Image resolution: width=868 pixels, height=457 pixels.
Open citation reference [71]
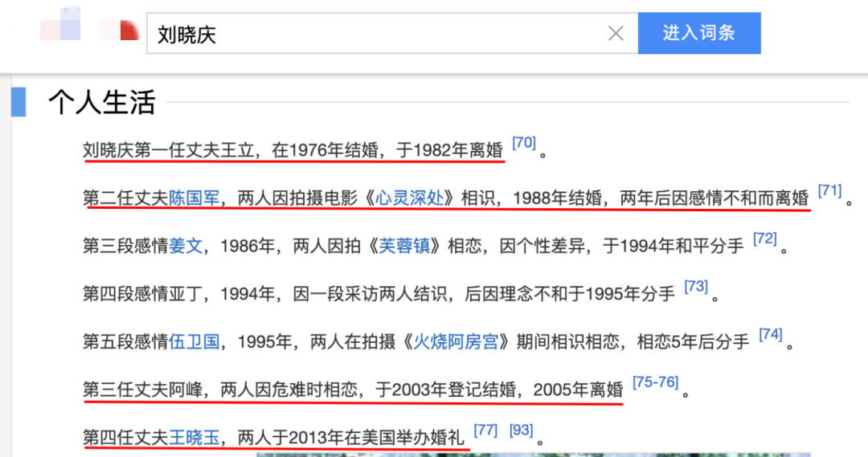coord(829,191)
